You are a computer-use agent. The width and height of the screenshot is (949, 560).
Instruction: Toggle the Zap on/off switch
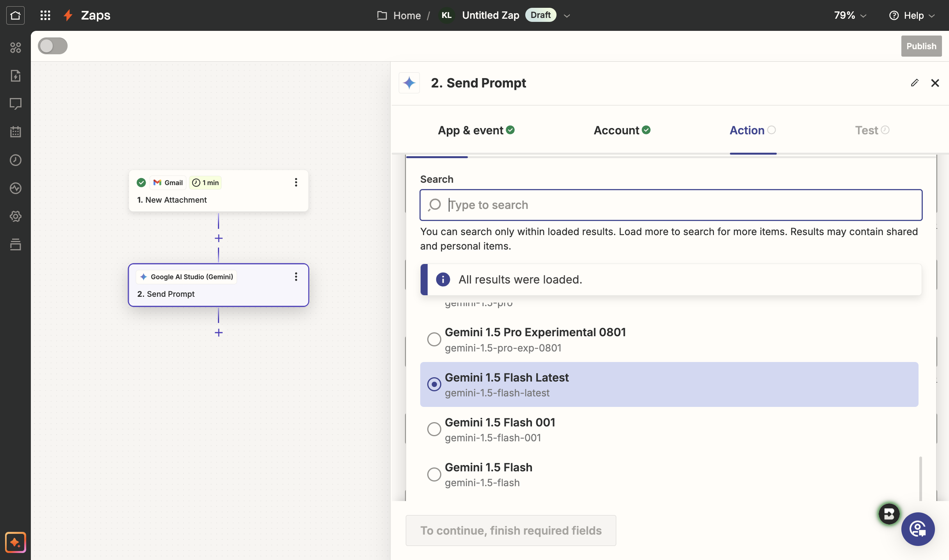tap(53, 46)
